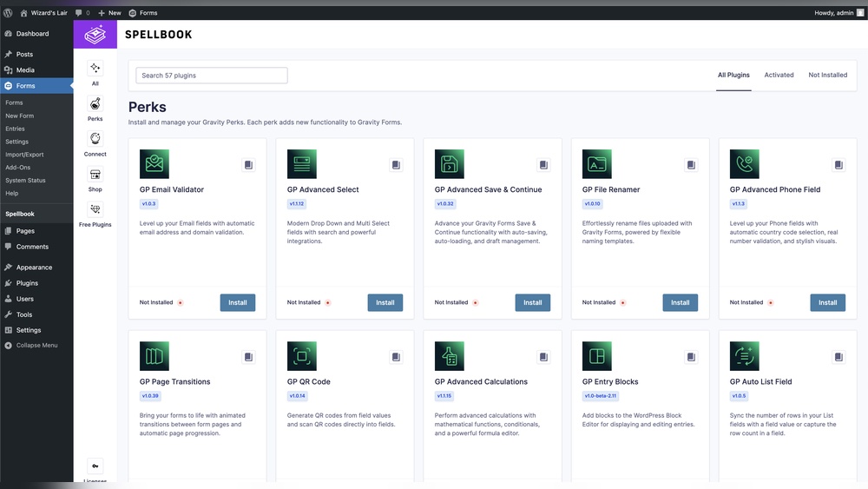The image size is (868, 489).
Task: Open Import/Export submenu link
Action: point(24,155)
